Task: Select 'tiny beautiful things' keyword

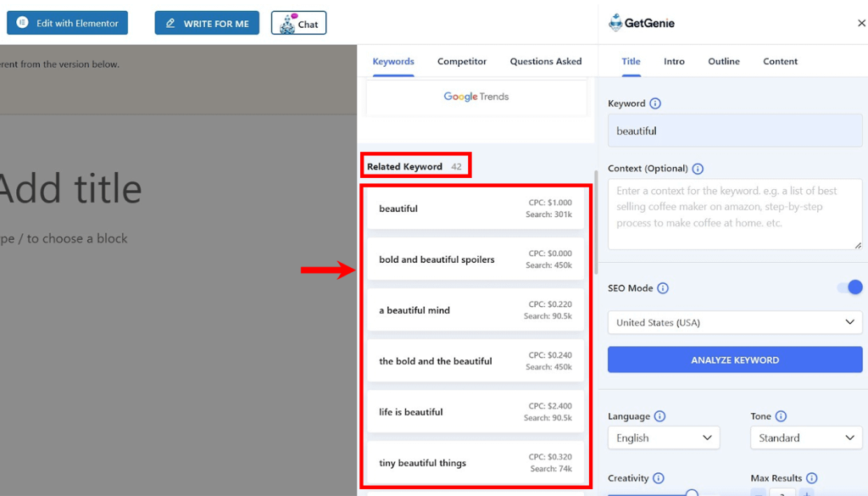Action: 476,463
